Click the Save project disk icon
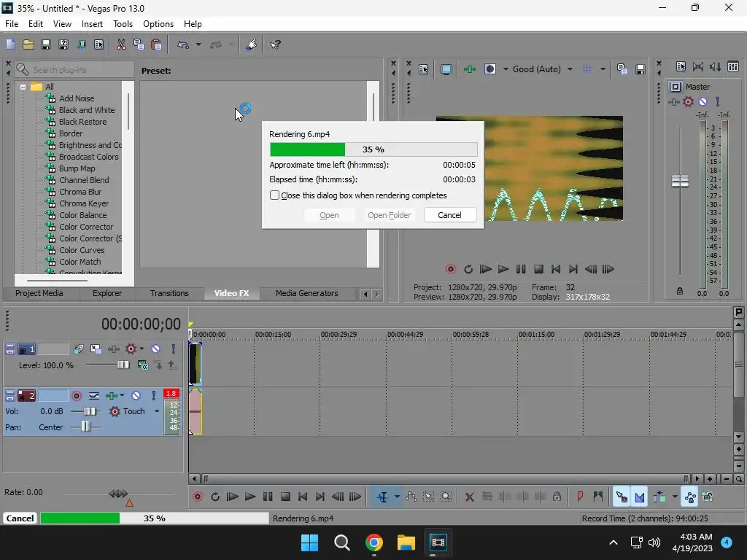Viewport: 747px width, 560px height. tap(46, 44)
